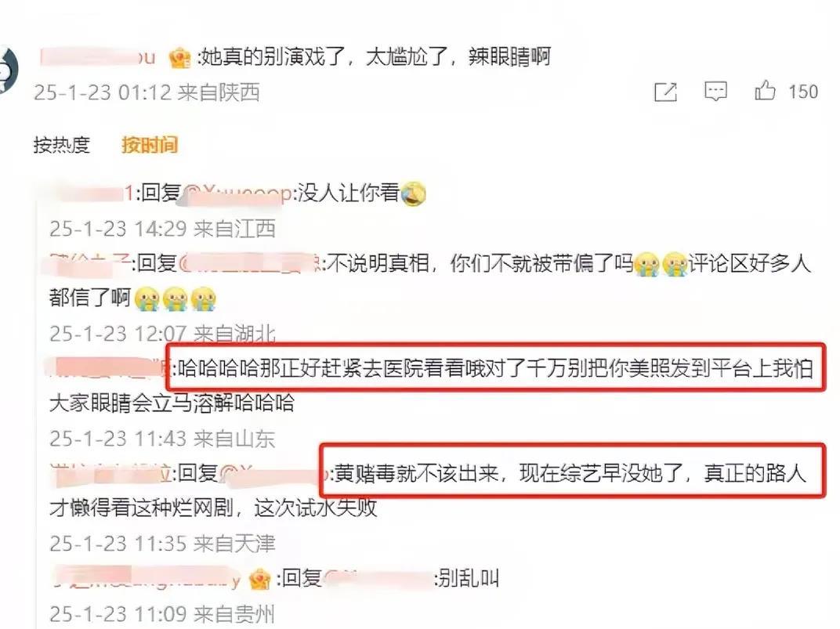Click the three crying emojis after 都信了啊
This screenshot has width=840, height=629.
pyautogui.click(x=176, y=298)
